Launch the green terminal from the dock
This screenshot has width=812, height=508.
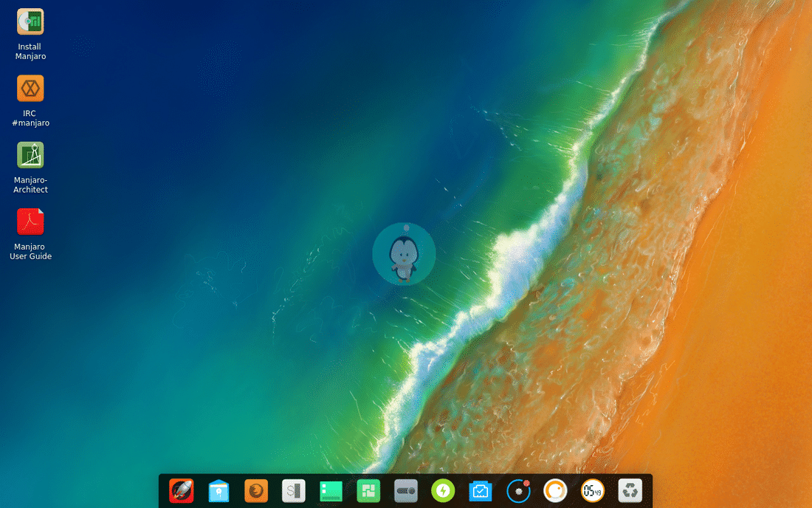click(331, 490)
